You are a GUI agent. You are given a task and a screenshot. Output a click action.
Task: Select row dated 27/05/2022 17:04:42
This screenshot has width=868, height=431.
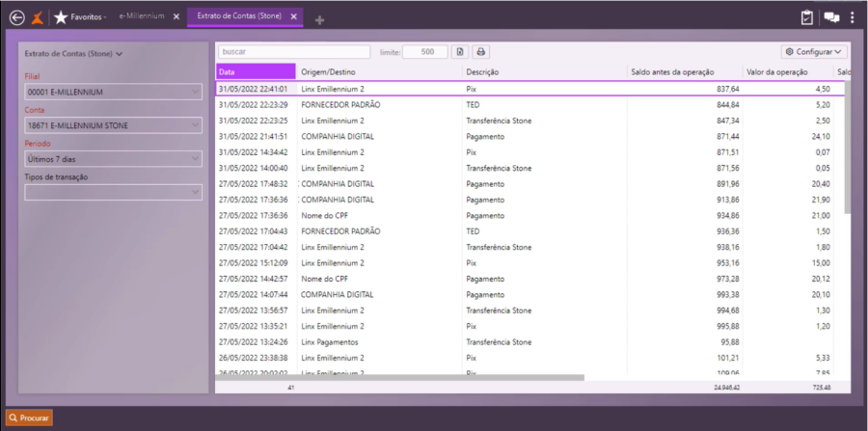coord(529,247)
